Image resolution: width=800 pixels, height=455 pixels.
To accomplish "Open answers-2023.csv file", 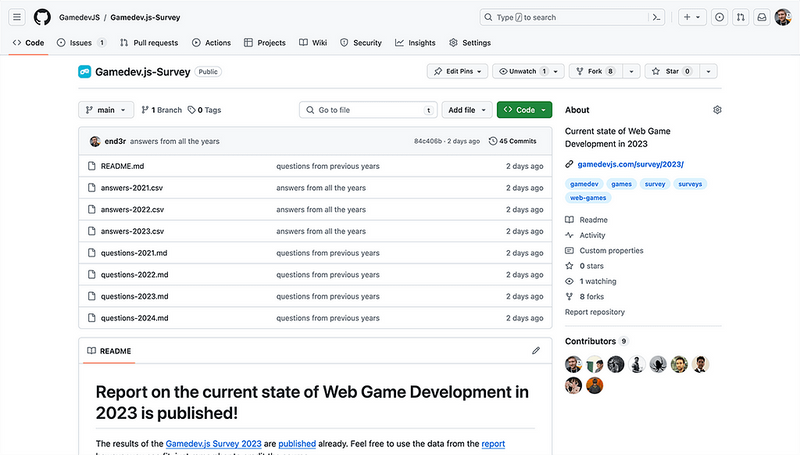I will [132, 231].
